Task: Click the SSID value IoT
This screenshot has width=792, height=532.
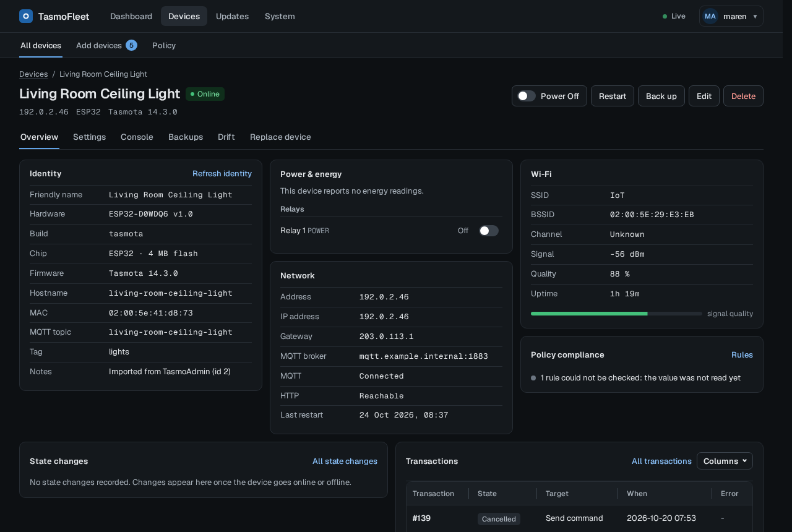Action: coord(618,195)
